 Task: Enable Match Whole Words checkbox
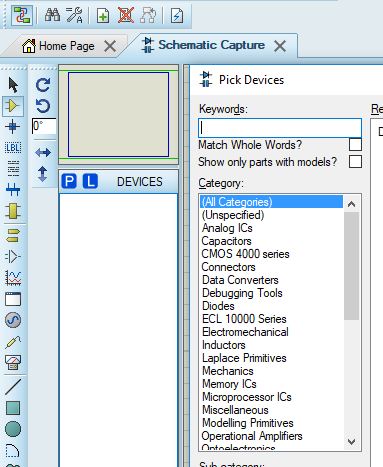(x=355, y=145)
